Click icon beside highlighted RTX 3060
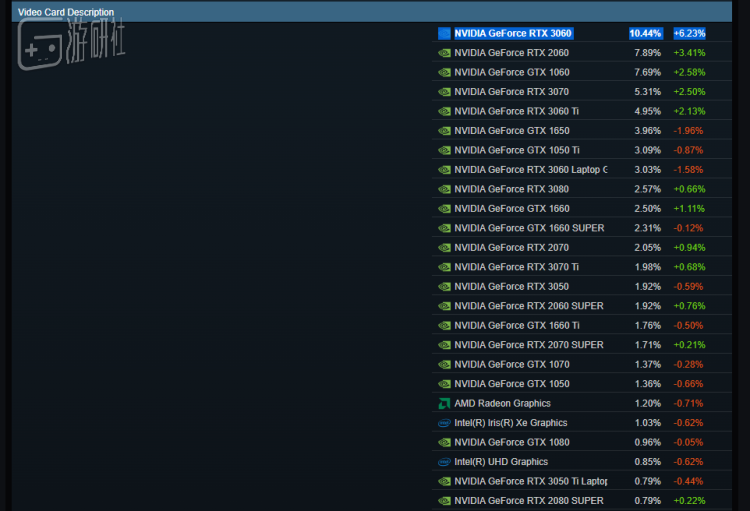The width and height of the screenshot is (750, 511). point(444,33)
